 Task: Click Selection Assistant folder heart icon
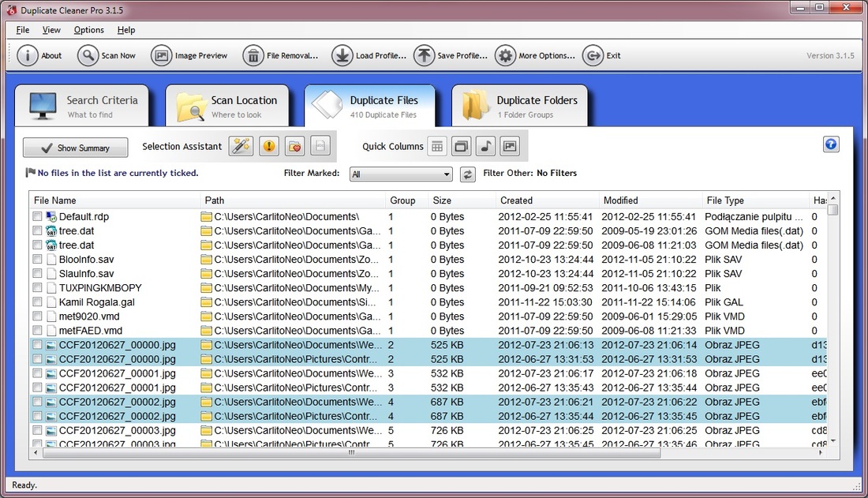[295, 146]
